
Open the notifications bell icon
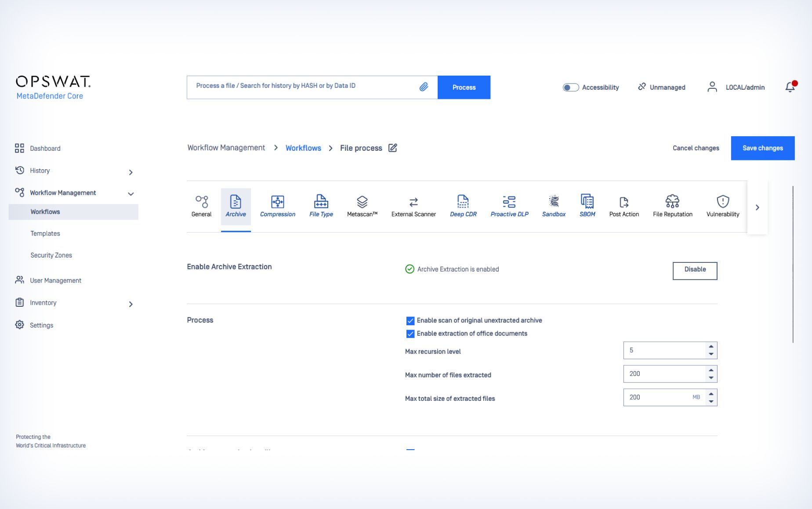(790, 87)
